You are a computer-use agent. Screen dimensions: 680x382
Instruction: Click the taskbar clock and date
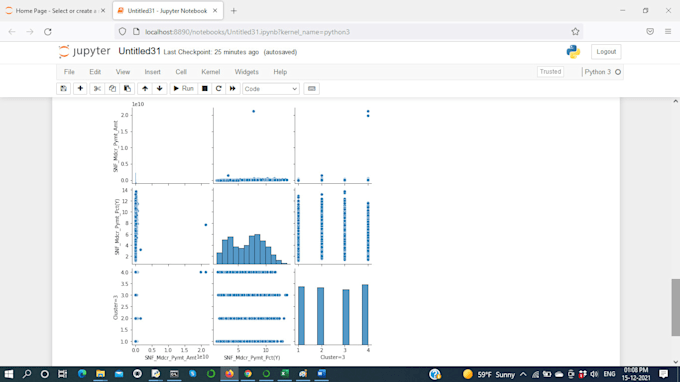[636, 374]
